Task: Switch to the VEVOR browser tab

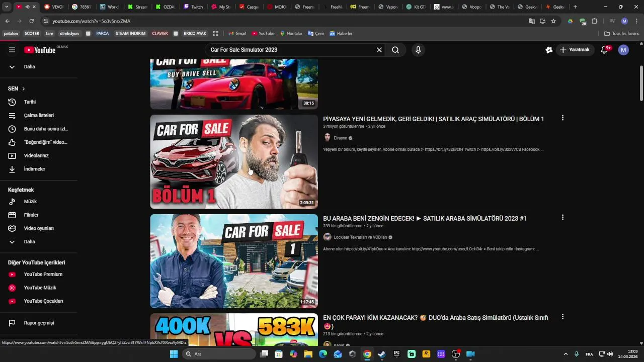Action: point(54,7)
